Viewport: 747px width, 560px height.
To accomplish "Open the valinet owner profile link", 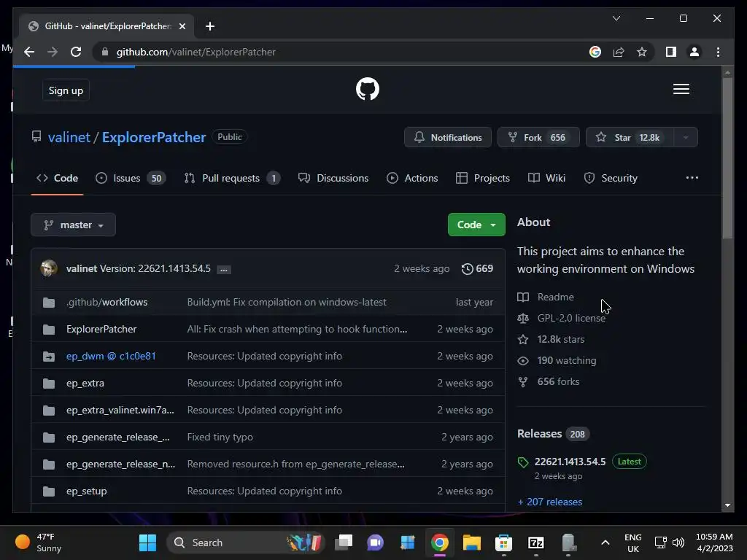I will point(69,137).
